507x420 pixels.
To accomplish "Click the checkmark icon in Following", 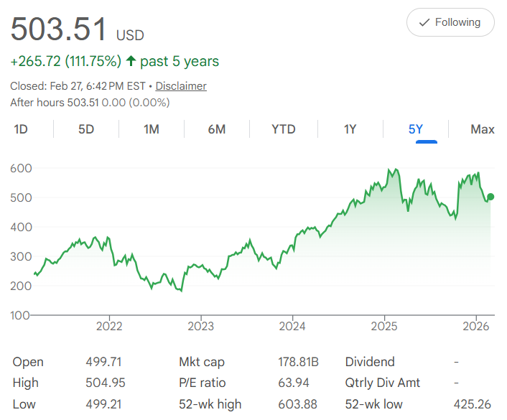I will click(x=424, y=22).
